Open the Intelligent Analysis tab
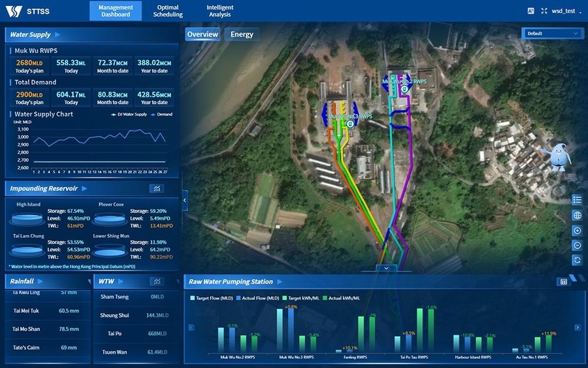Screen dimensions: 588x368 tap(220, 11)
